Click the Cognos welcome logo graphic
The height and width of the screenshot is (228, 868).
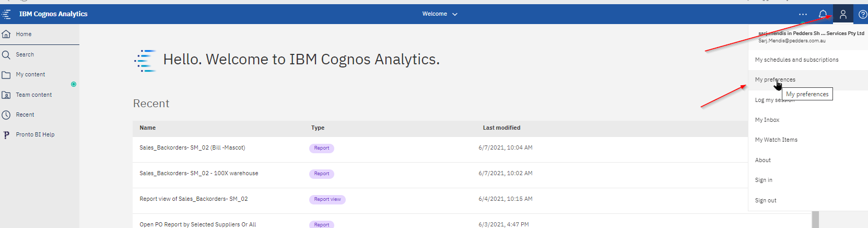[x=145, y=61]
